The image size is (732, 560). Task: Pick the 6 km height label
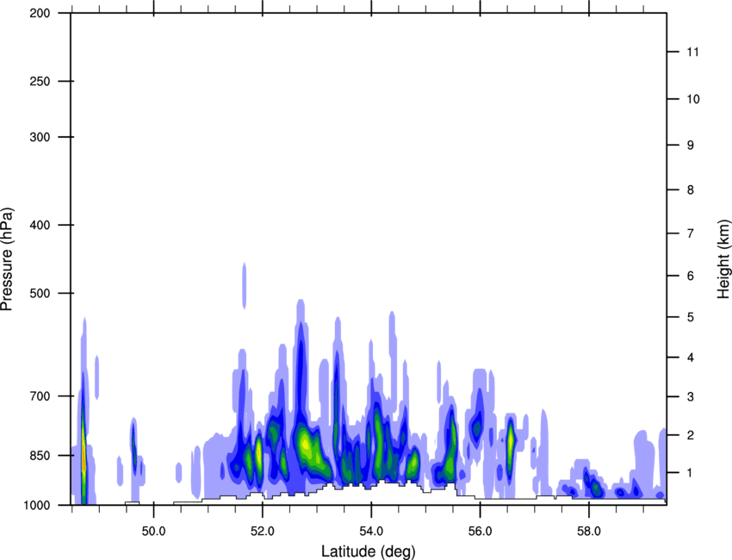pyautogui.click(x=691, y=276)
